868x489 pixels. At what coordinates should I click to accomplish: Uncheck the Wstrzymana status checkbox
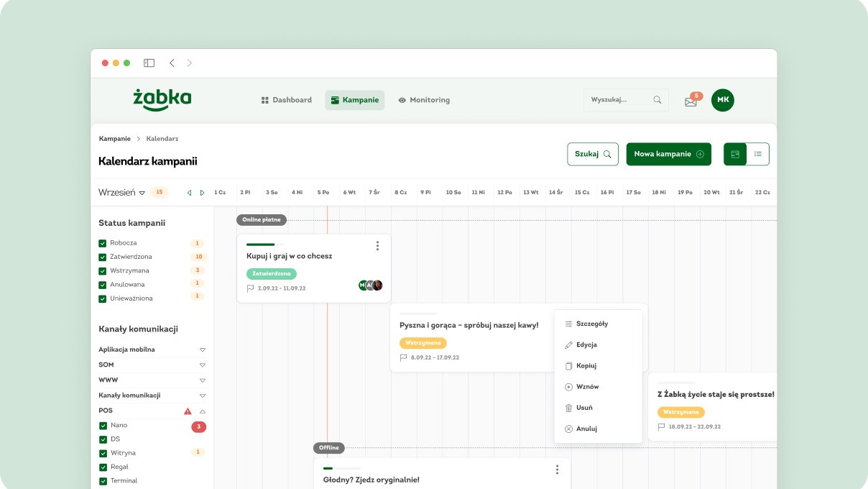click(x=103, y=271)
